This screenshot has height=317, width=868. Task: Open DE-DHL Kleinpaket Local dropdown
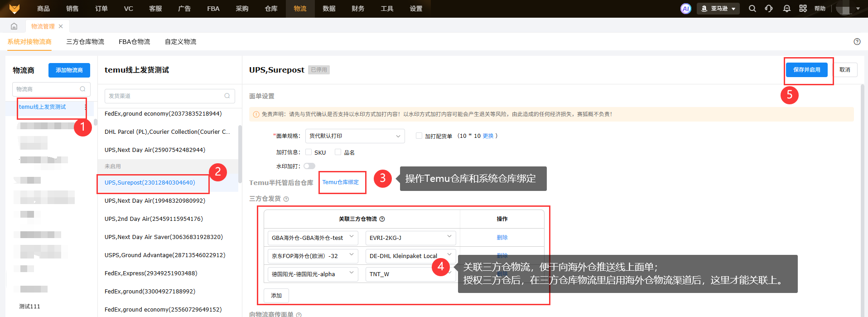click(410, 256)
